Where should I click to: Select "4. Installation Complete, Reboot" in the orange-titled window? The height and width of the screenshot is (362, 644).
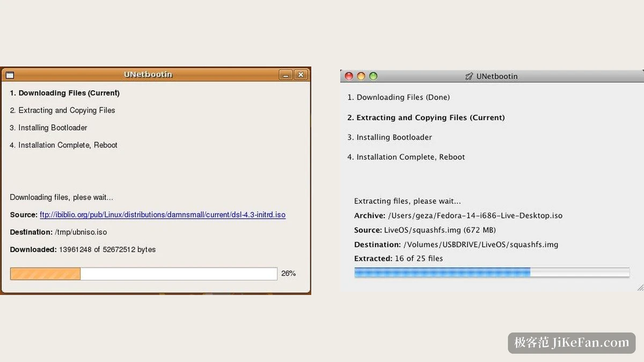tap(63, 145)
